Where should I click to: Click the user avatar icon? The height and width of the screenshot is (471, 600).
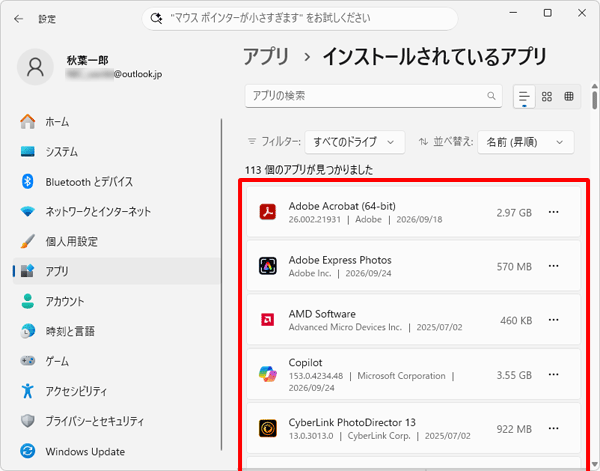35,67
